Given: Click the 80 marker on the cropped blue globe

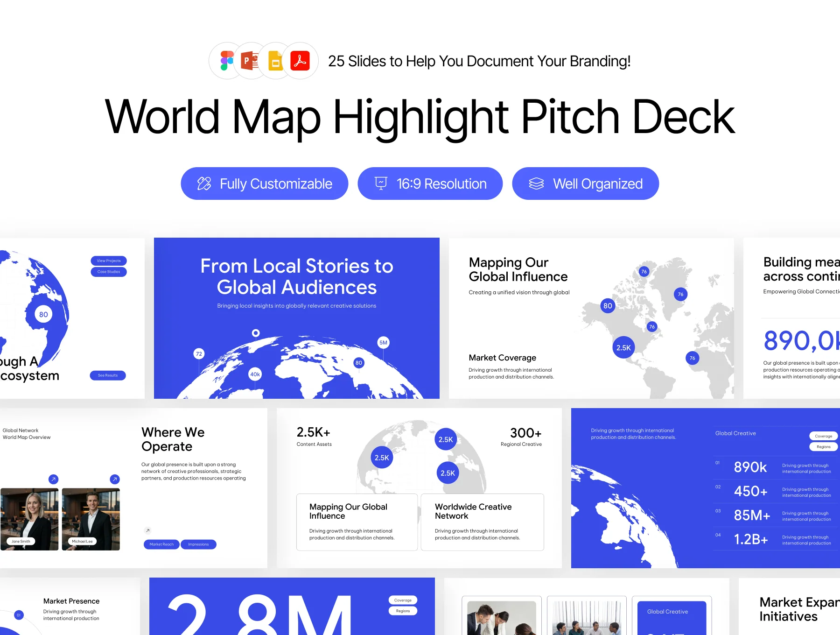Looking at the screenshot, I should [43, 314].
